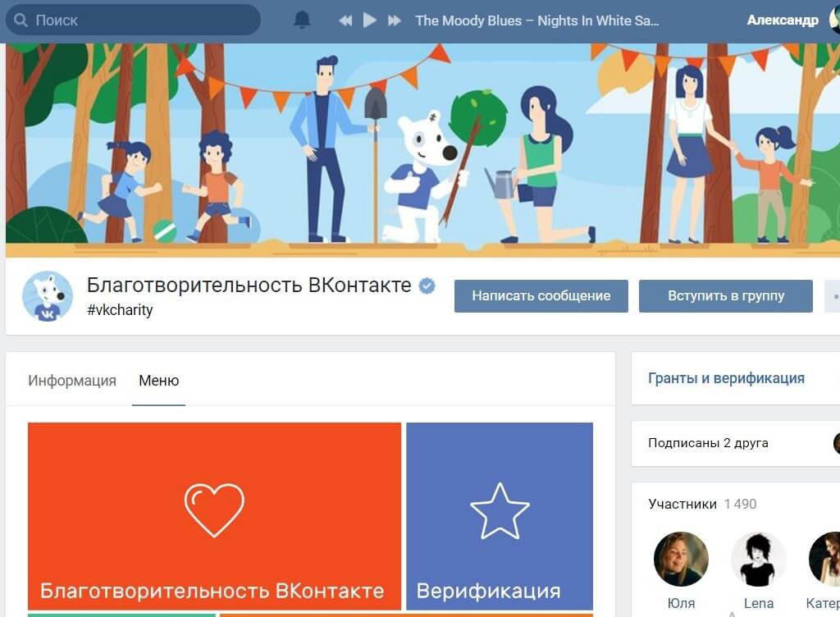Click the search field

[133, 21]
